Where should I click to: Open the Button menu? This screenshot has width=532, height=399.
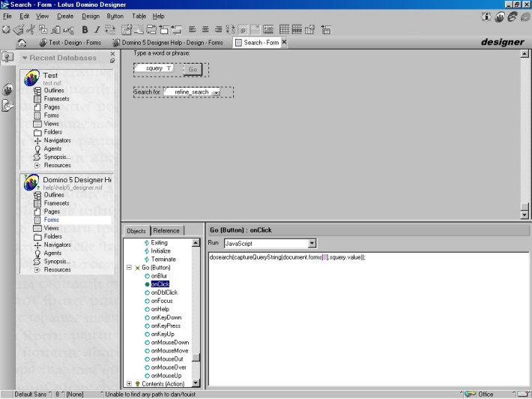click(115, 16)
